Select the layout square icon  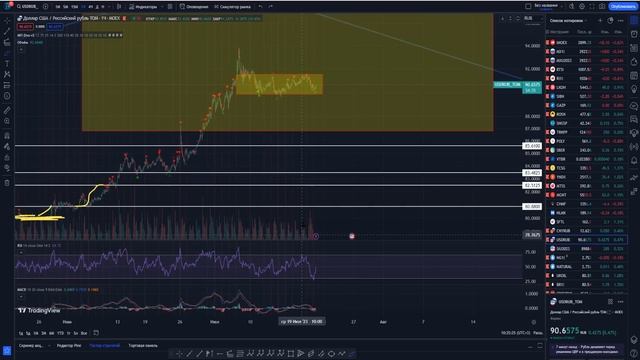[x=528, y=6]
